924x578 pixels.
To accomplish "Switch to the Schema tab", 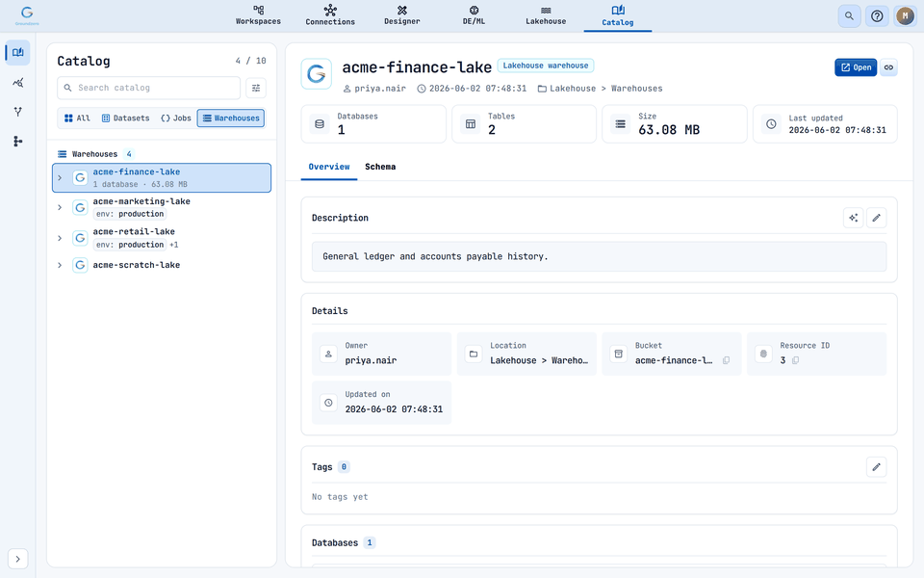I will 380,167.
